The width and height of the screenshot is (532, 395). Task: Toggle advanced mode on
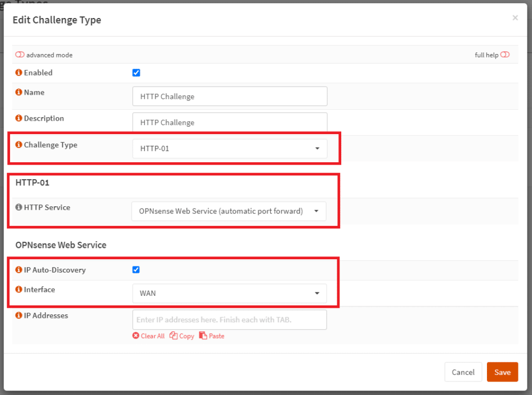pyautogui.click(x=20, y=55)
